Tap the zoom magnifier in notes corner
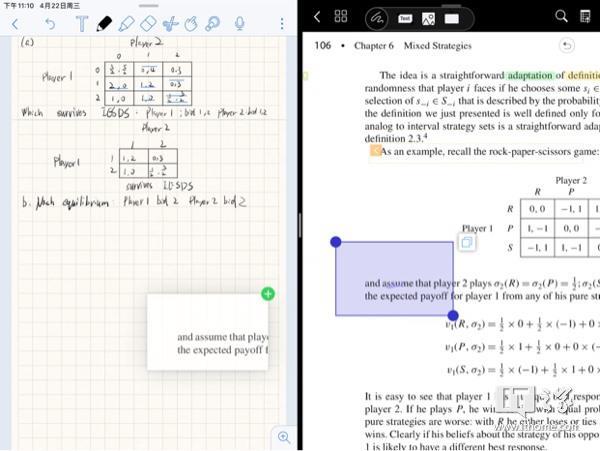 284,437
